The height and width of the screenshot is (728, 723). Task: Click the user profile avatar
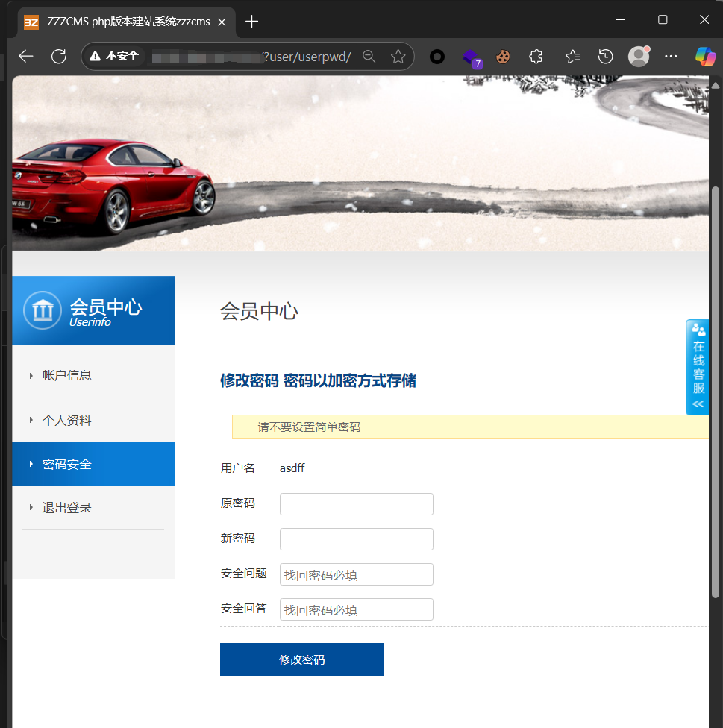[639, 57]
